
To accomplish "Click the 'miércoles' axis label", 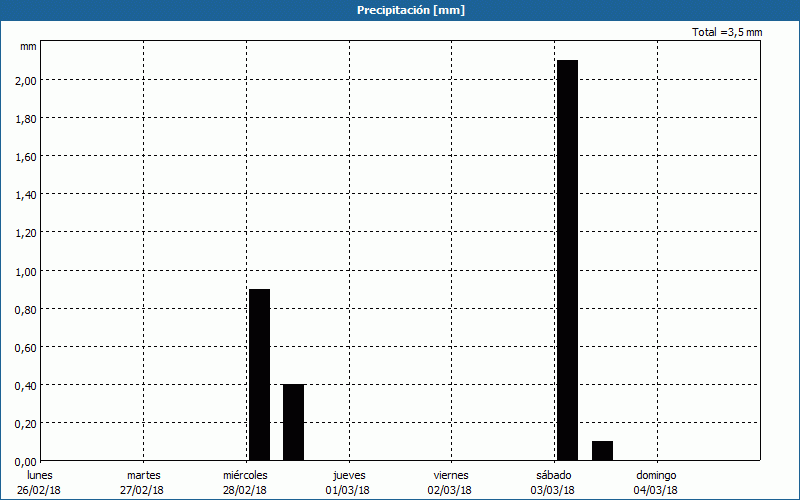I will click(x=245, y=475).
